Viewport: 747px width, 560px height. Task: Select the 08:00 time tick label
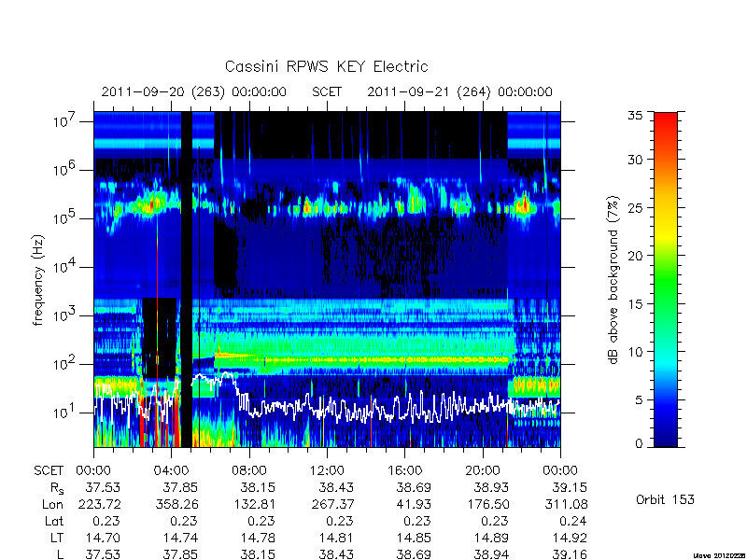point(249,470)
